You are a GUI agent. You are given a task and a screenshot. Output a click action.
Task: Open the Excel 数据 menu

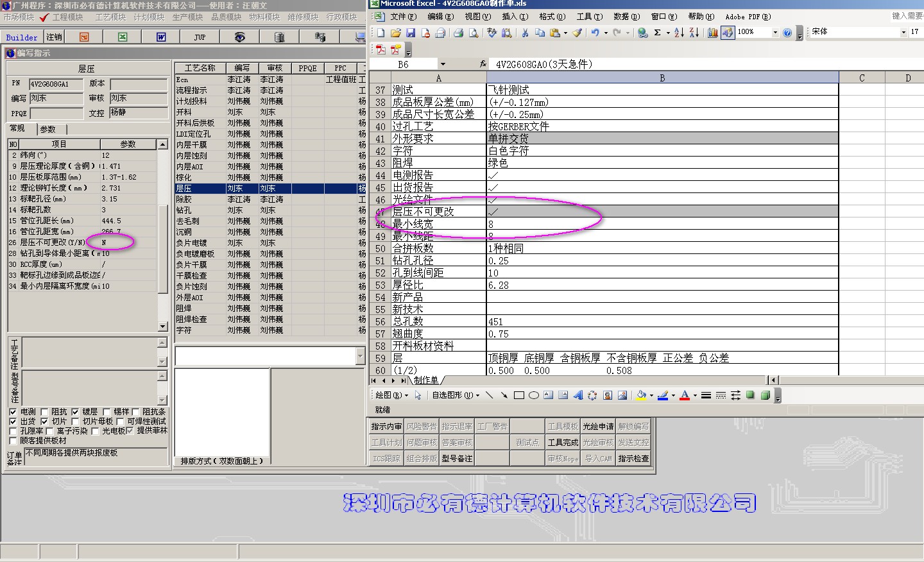coord(626,17)
